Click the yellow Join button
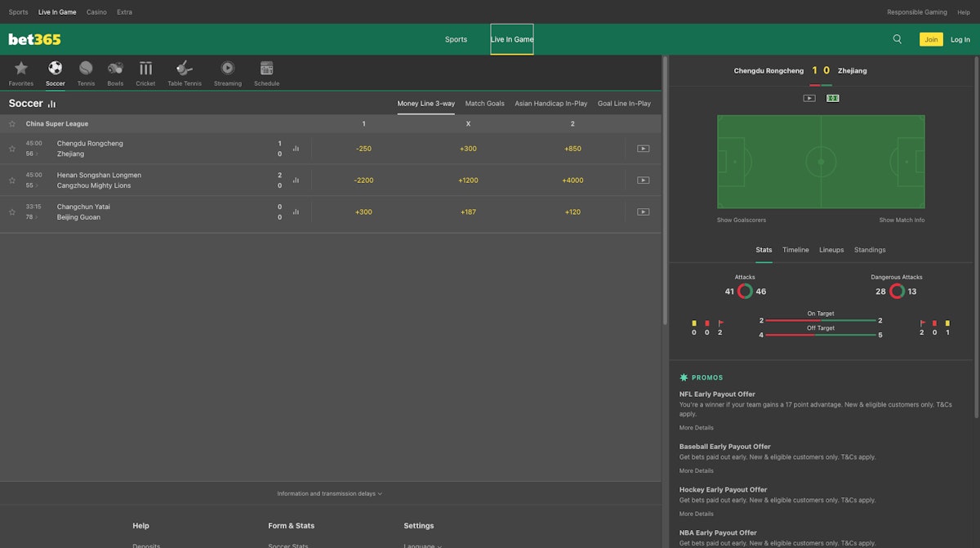The image size is (980, 548). [931, 39]
